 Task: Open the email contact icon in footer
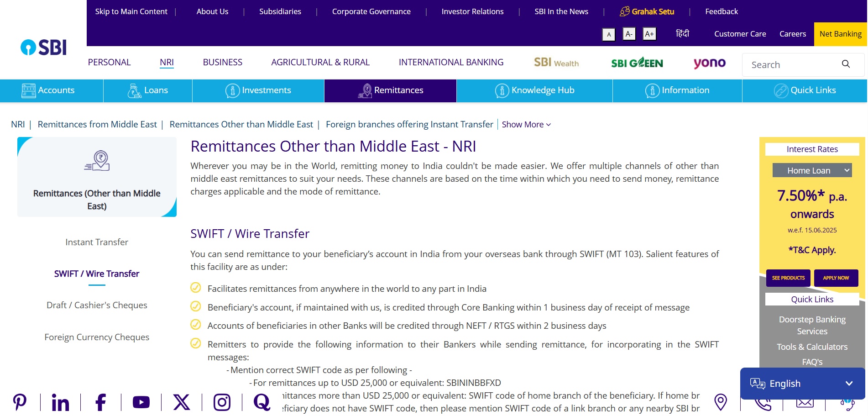pos(805,402)
